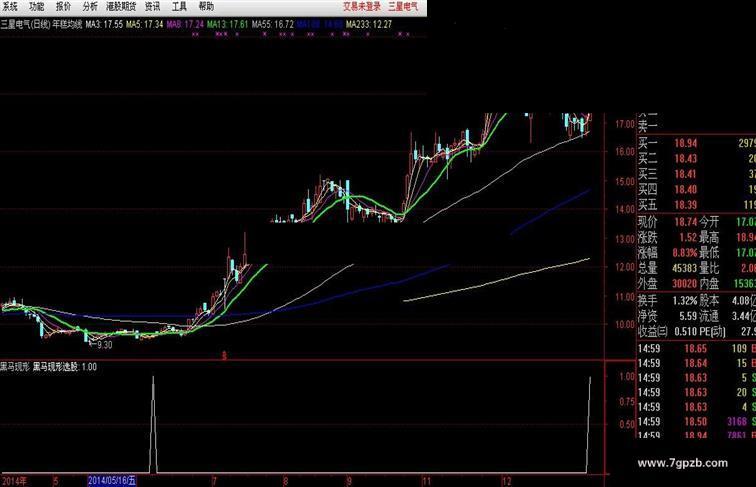
Task: Select the 买三 18.41 bid row
Action: pyautogui.click(x=697, y=174)
